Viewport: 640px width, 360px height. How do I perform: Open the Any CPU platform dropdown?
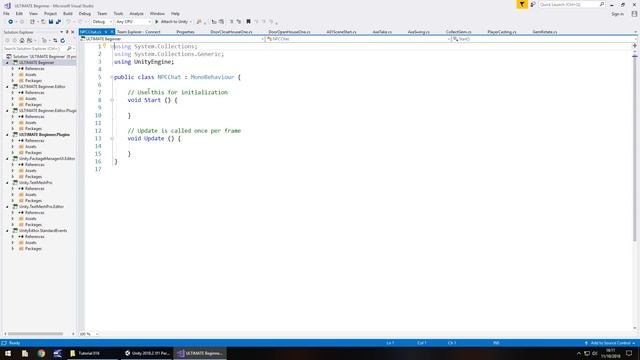133,22
